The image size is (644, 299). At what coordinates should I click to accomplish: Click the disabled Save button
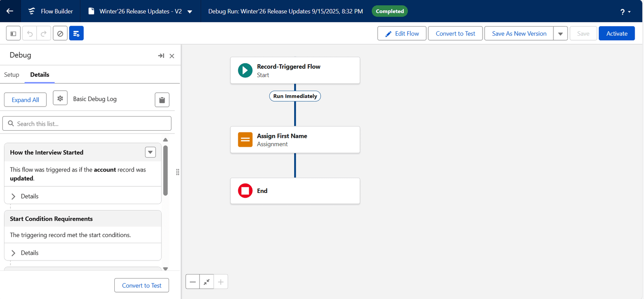(x=583, y=33)
